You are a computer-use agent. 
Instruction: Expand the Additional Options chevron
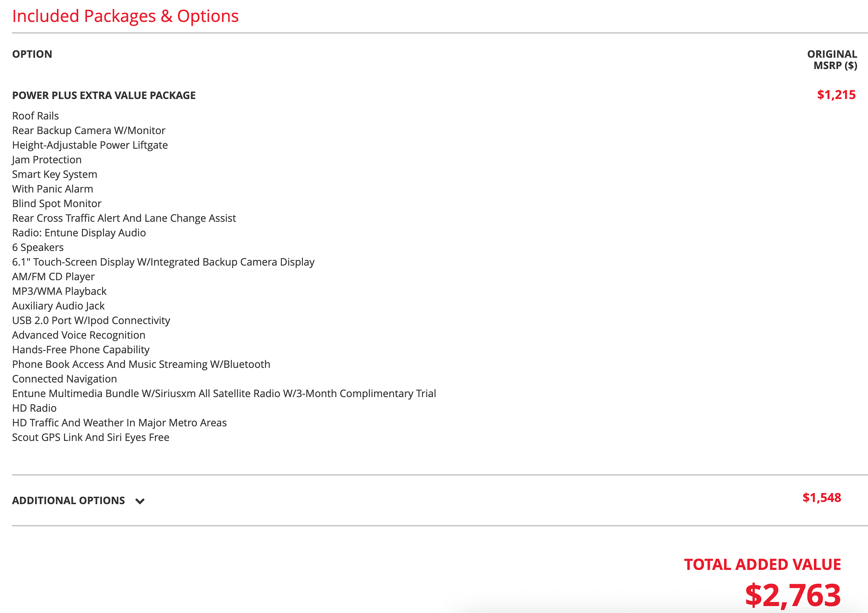140,501
